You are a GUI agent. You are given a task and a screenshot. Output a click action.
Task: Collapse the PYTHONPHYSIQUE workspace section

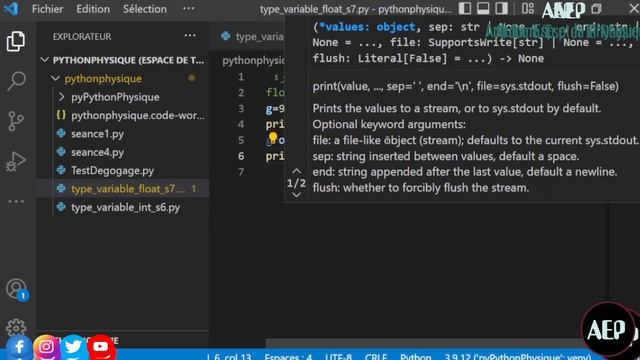pyautogui.click(x=44, y=60)
